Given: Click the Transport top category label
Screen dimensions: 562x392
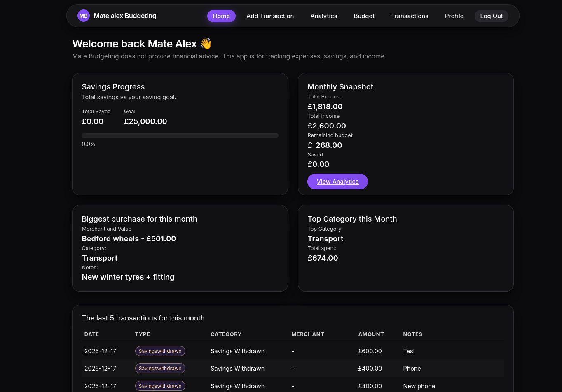Looking at the screenshot, I should 325,239.
